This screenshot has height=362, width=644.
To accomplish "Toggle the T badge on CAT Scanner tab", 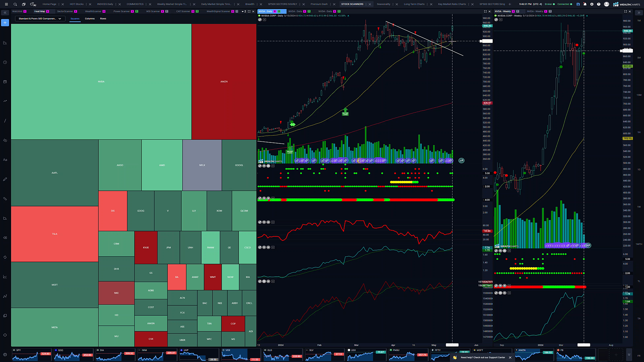I will tap(197, 11).
